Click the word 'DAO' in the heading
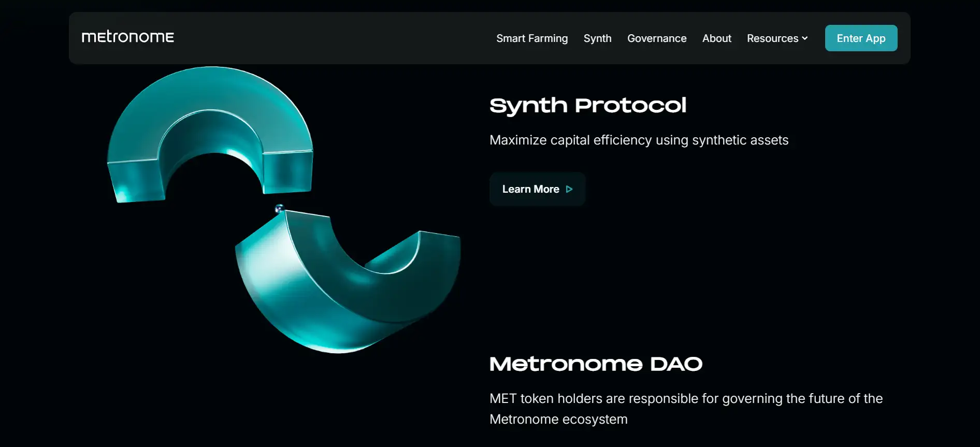 click(676, 364)
